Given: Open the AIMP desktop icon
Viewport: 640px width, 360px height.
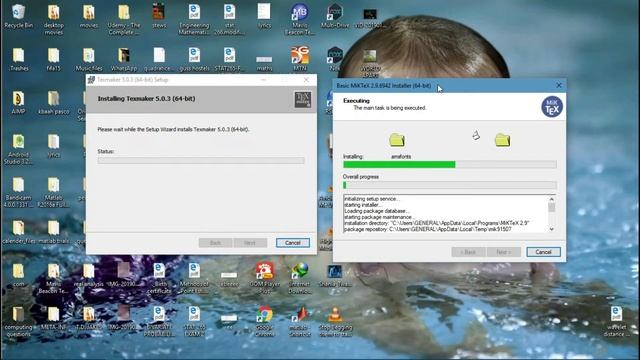Looking at the screenshot, I should tap(18, 103).
